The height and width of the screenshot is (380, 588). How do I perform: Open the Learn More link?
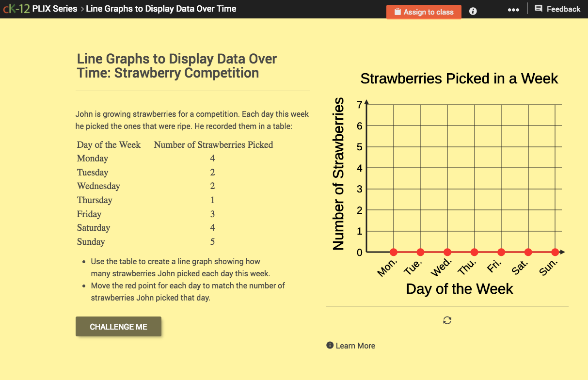coord(356,346)
